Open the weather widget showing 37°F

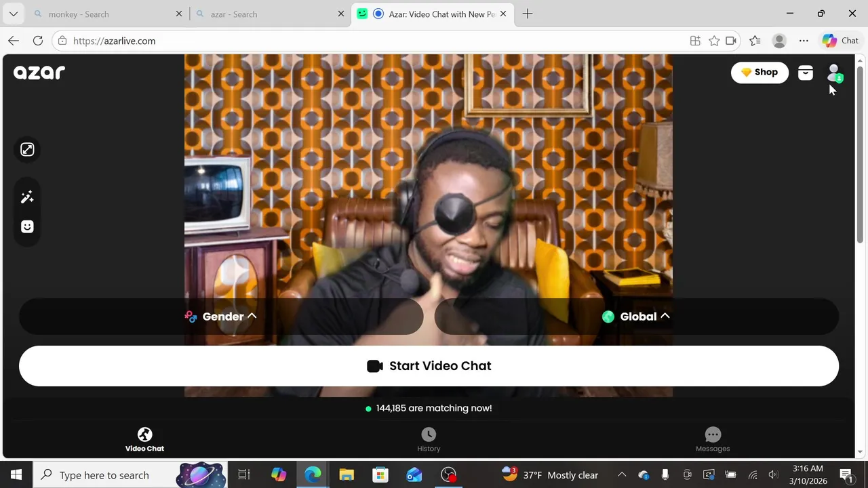coord(550,474)
